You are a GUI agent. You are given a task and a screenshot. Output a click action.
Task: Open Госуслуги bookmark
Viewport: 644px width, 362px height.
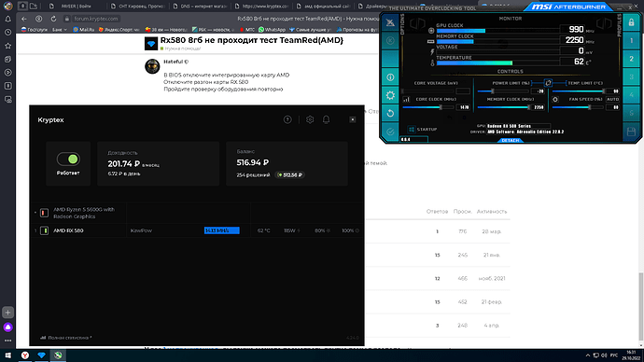(x=35, y=30)
